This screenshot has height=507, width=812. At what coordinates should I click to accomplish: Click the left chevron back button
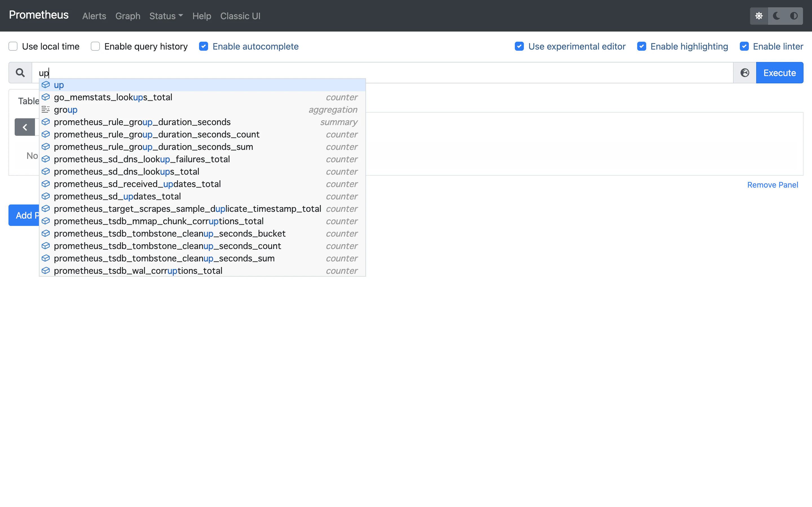tap(25, 127)
